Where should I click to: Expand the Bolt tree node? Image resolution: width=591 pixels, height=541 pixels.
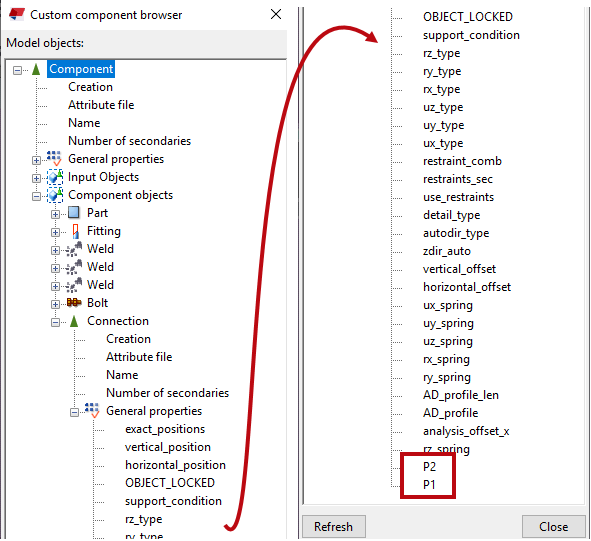click(55, 304)
